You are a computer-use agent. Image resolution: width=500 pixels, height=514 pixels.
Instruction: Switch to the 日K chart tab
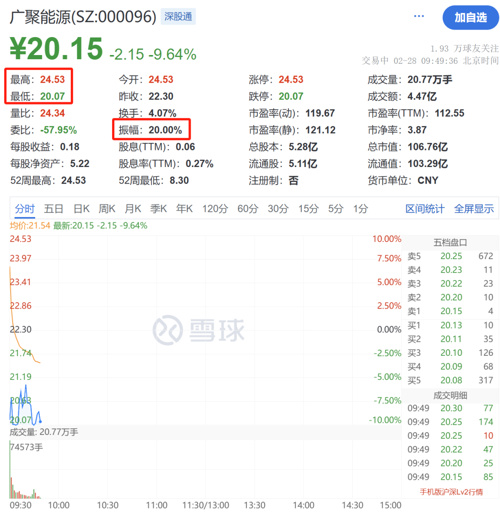[82, 209]
